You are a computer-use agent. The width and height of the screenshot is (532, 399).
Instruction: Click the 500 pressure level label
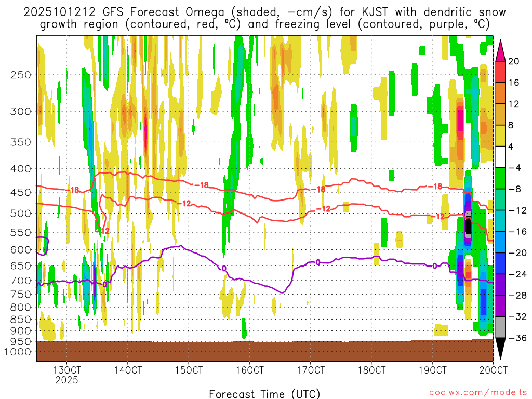21,214
